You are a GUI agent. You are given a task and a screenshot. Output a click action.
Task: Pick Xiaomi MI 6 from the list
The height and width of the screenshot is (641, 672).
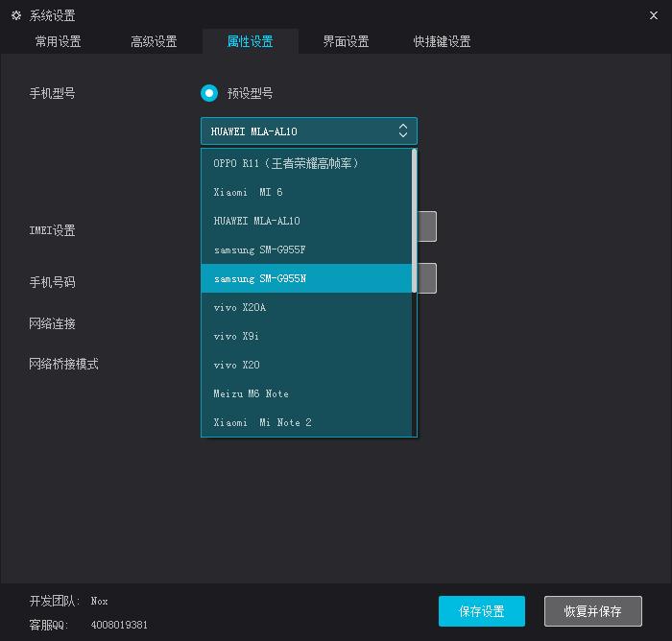(306, 192)
